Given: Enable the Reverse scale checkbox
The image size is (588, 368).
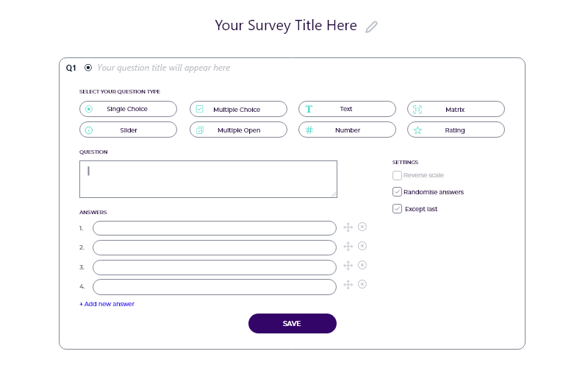Looking at the screenshot, I should click(x=397, y=175).
